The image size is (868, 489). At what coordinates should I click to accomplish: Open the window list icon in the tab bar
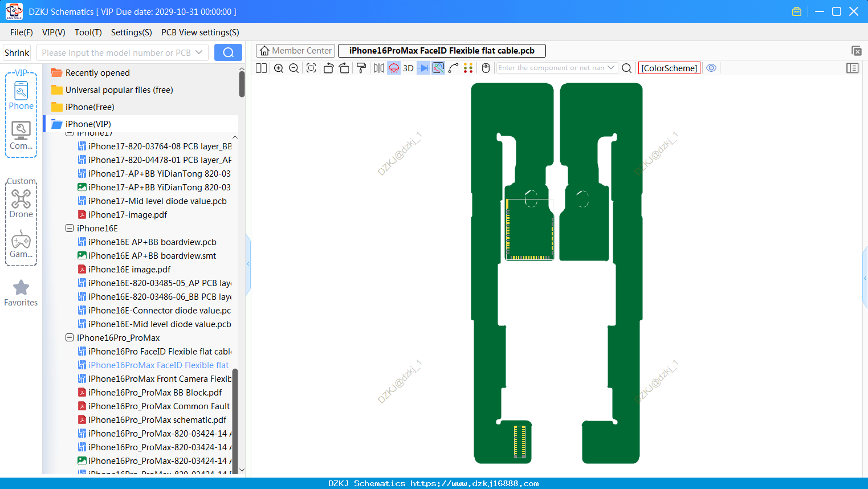coord(856,51)
